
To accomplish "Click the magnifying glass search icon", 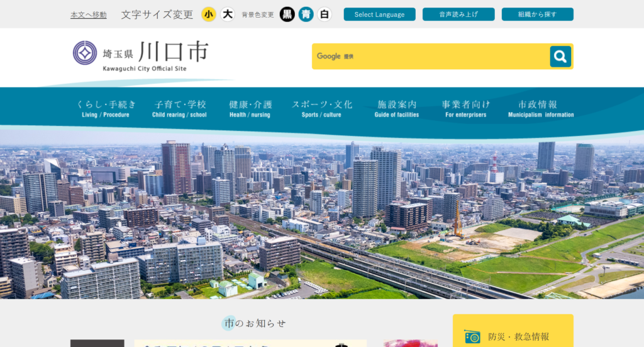I will click(560, 57).
